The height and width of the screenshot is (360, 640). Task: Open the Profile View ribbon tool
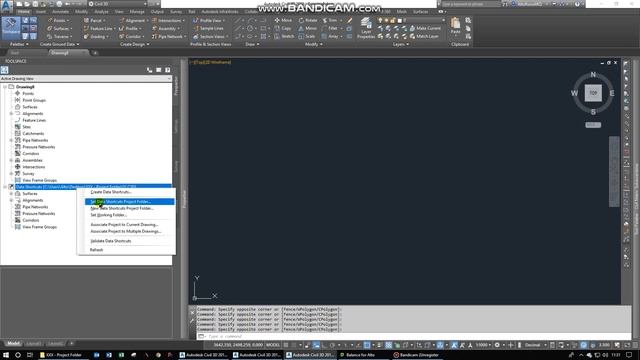click(209, 20)
